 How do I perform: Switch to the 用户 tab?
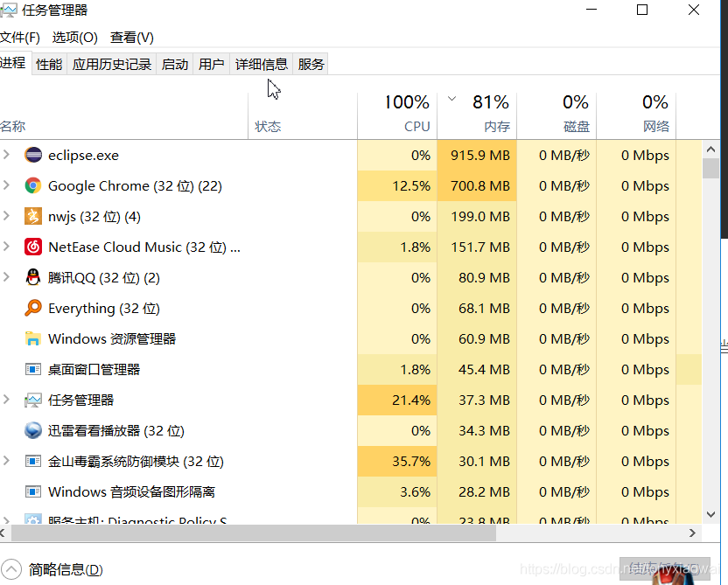click(211, 64)
